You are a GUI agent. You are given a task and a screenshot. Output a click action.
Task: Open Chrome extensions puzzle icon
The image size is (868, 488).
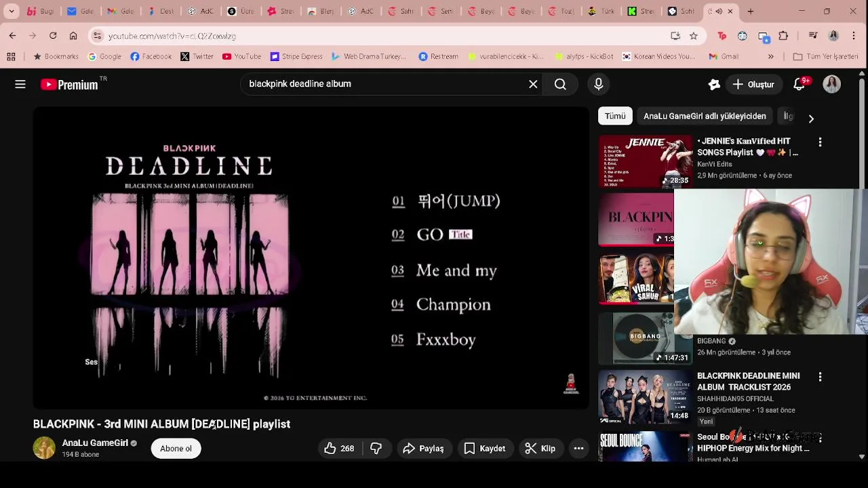click(783, 36)
